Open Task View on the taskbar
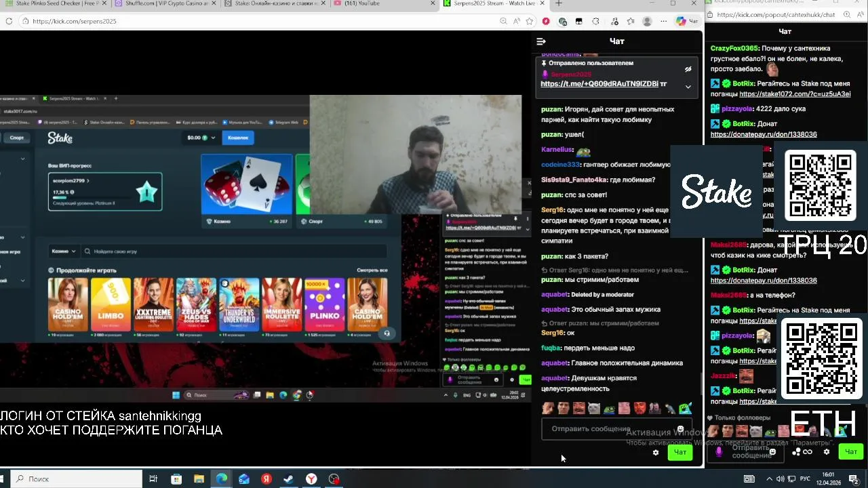This screenshot has width=868, height=488. click(153, 479)
